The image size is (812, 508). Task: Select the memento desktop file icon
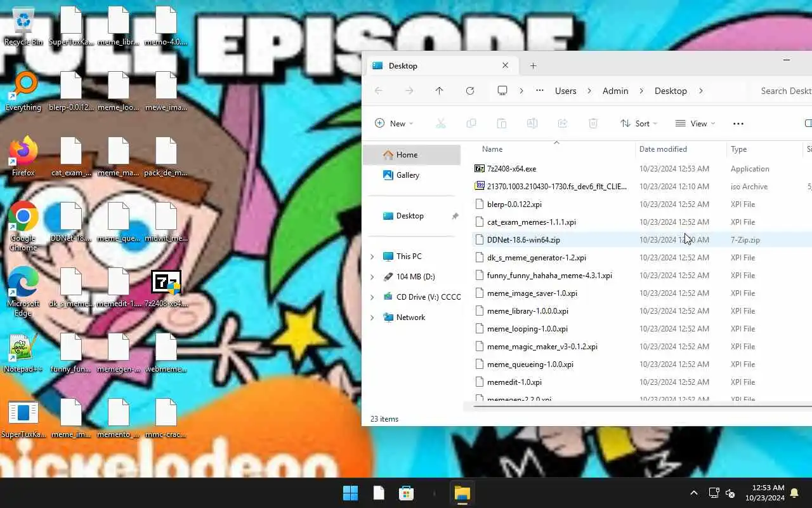click(x=119, y=419)
